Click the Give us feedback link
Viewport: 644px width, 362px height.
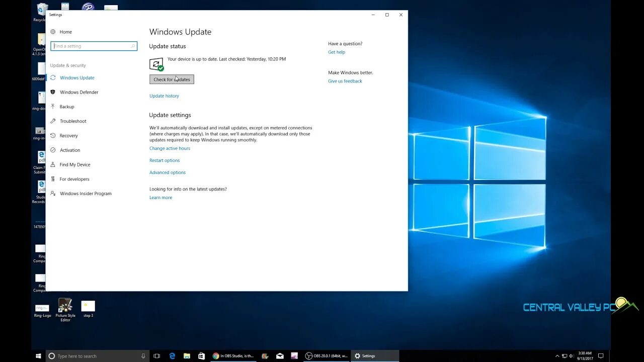pyautogui.click(x=345, y=81)
